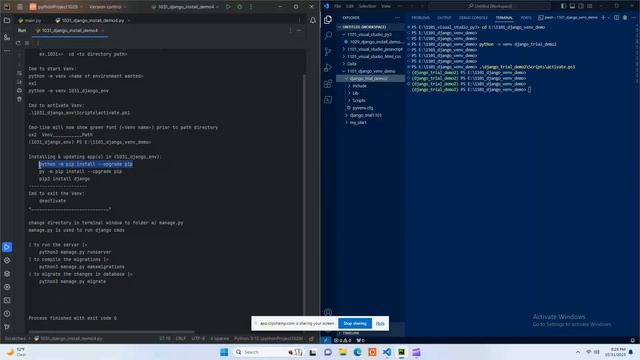This screenshot has height=360, width=640.
Task: Click the Hide link in the screen-share bar
Action: pos(380,323)
